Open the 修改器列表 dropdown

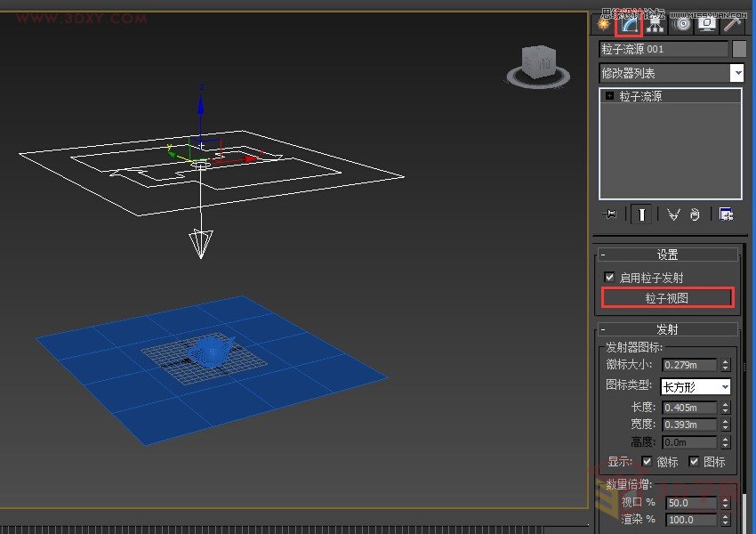[x=736, y=73]
